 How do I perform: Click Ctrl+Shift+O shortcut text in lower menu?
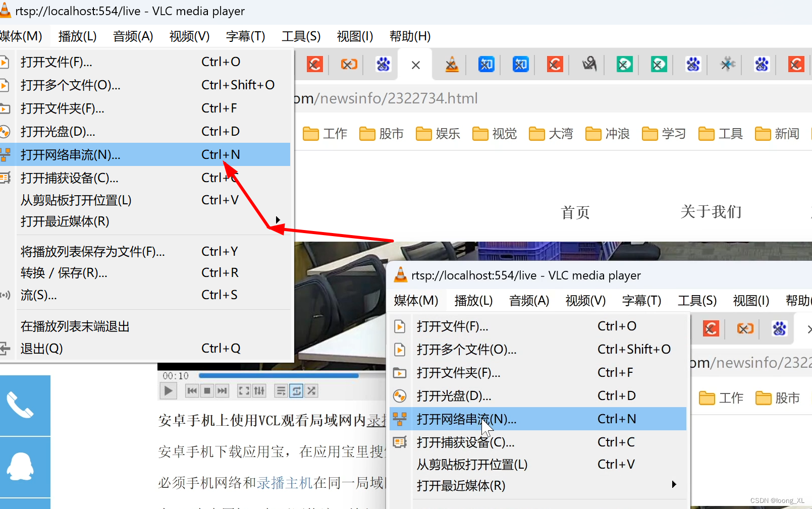point(634,349)
